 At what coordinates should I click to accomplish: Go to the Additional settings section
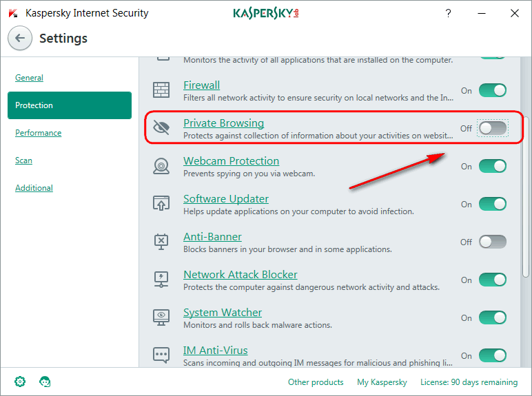click(x=34, y=188)
